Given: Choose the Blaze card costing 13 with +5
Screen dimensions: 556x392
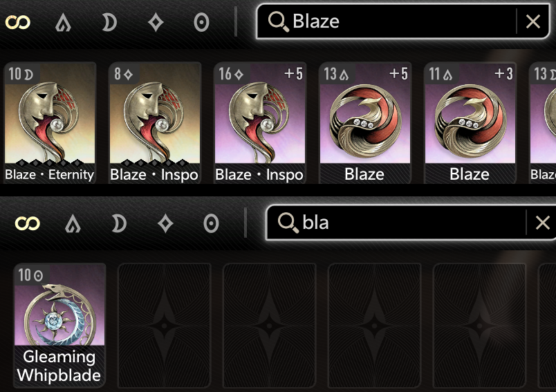Looking at the screenshot, I should pos(365,122).
